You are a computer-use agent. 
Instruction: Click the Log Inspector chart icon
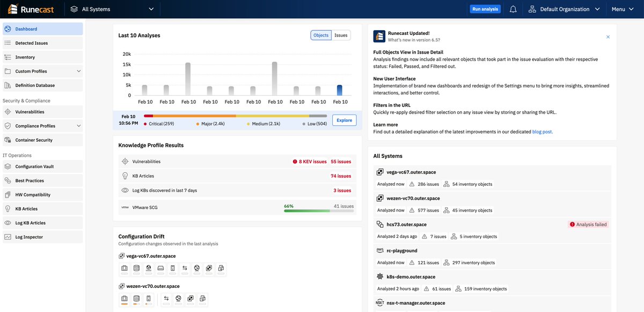pos(8,237)
